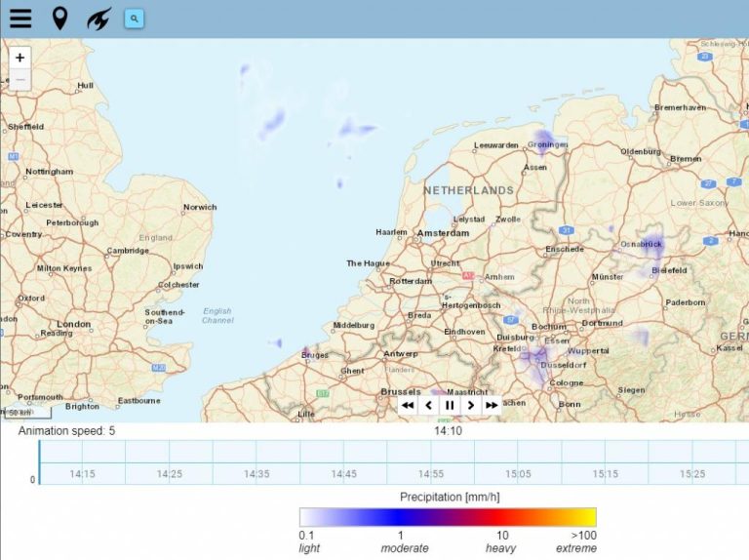The image size is (749, 560).
Task: Jump to 15:05 on the timeline
Action: [x=518, y=473]
